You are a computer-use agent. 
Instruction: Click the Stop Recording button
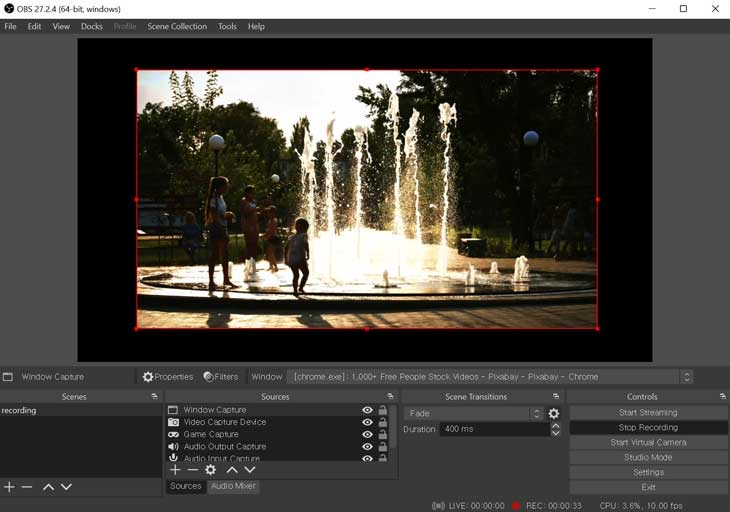pos(648,427)
